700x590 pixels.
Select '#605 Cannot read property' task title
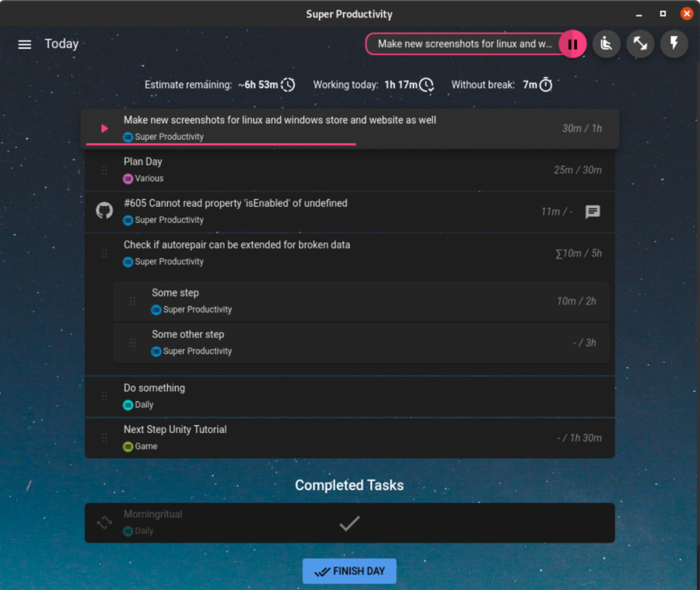point(235,203)
